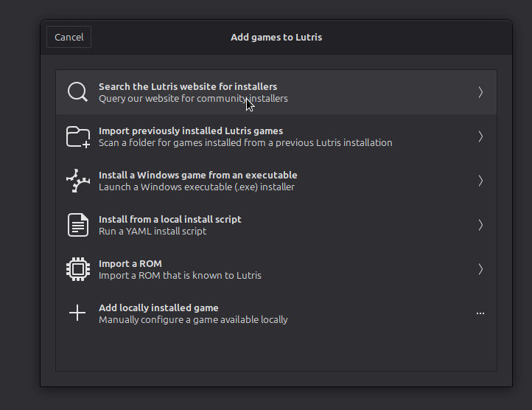Click the chip ROM icon
This screenshot has width=532, height=410.
click(x=78, y=269)
